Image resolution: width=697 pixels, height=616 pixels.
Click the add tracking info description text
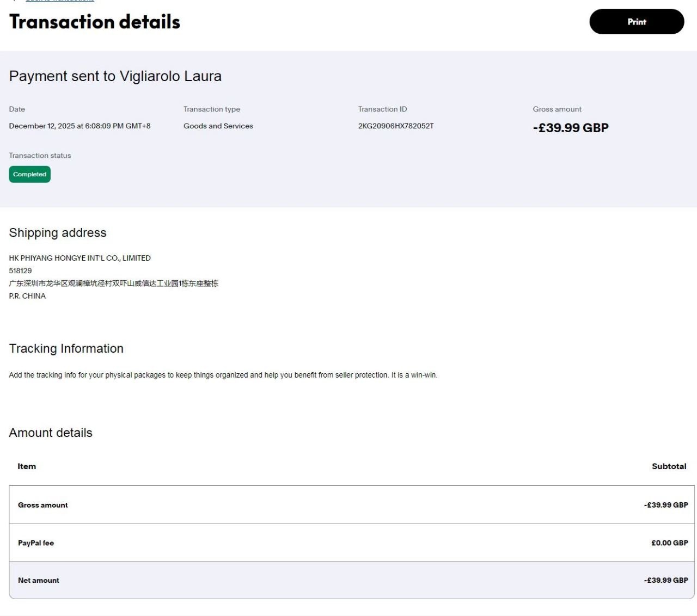pyautogui.click(x=223, y=375)
